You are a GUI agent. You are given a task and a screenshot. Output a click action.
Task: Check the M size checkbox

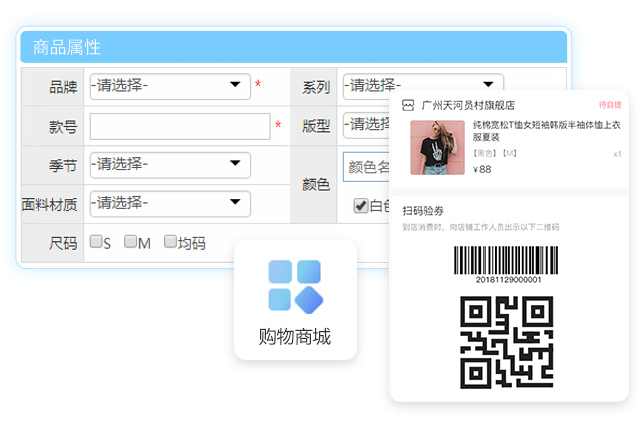[x=131, y=241]
